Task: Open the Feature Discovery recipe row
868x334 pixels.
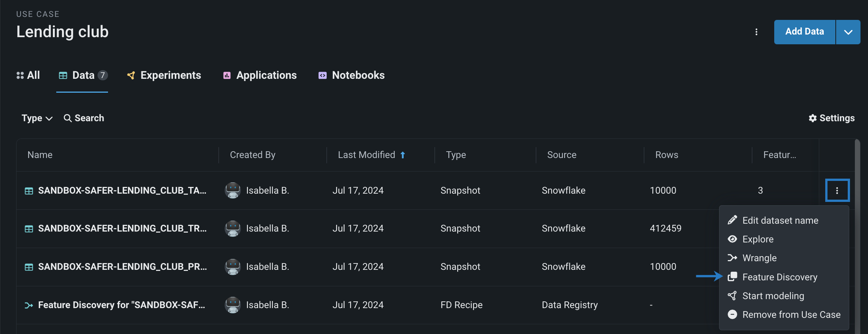Action: pyautogui.click(x=122, y=305)
